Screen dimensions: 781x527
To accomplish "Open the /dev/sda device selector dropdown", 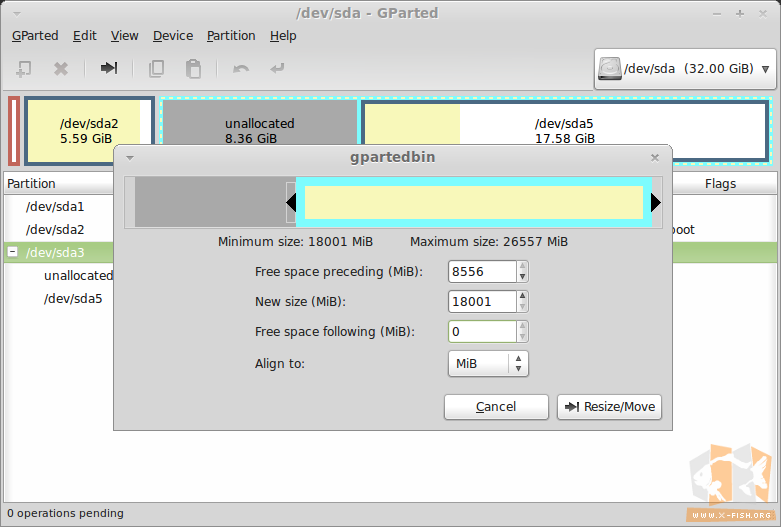I will (685, 69).
